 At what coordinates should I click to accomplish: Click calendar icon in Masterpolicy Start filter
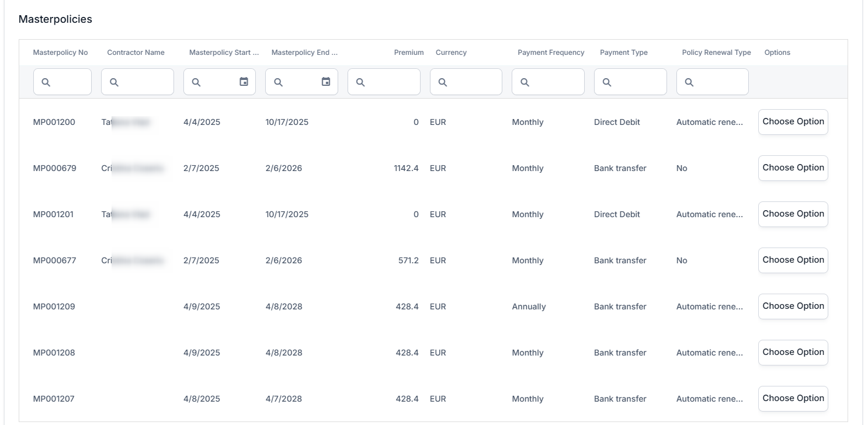(x=244, y=82)
